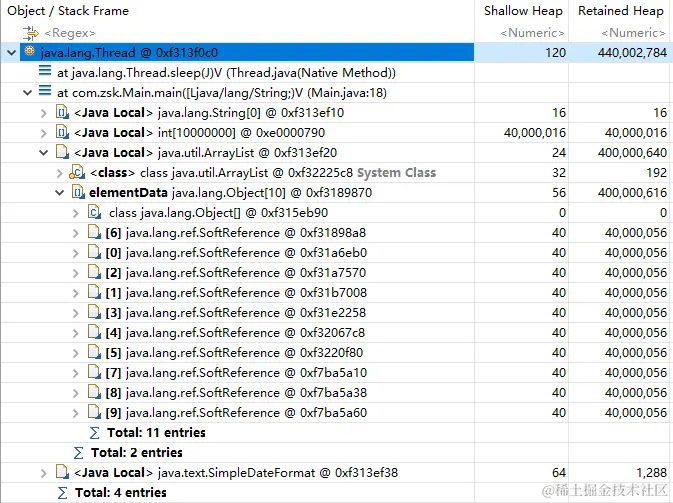
Task: Click the class icon of java.lang.Object[]
Action: point(94,212)
